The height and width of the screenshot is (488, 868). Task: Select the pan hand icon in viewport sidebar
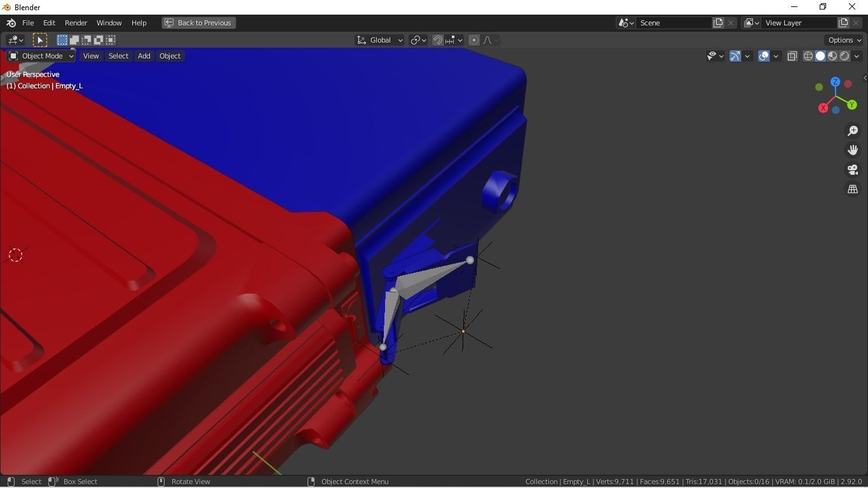(853, 150)
